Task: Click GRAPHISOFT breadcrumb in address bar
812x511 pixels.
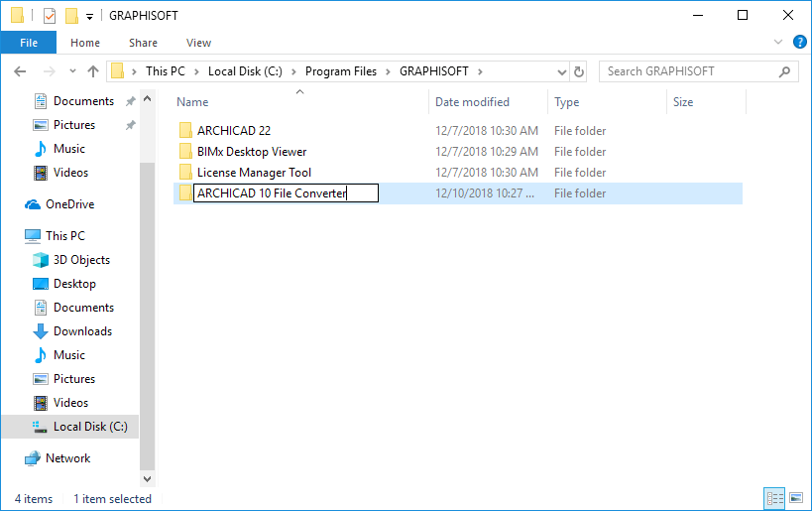Action: 434,71
